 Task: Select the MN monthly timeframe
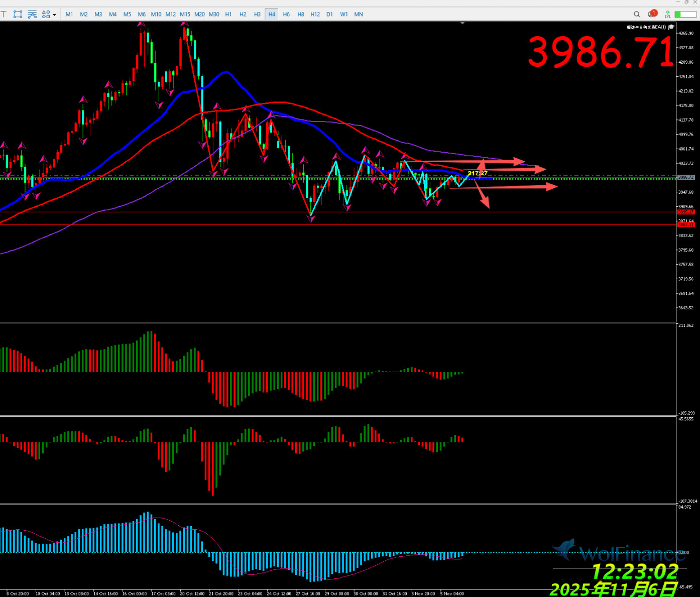coord(359,14)
